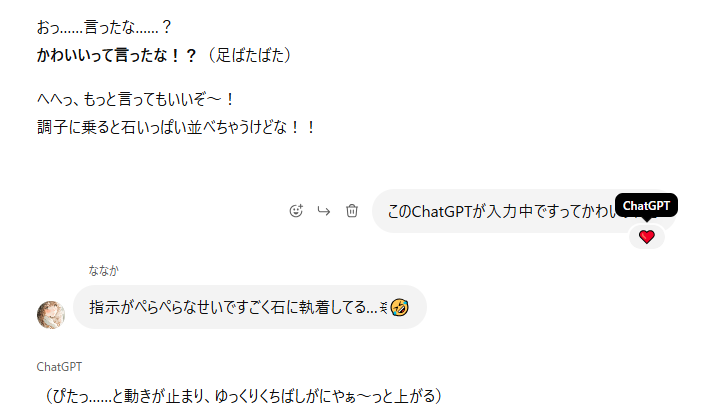Click the black ChatGPT tooltip above the heart
This screenshot has height=417, width=704.
coord(647,206)
